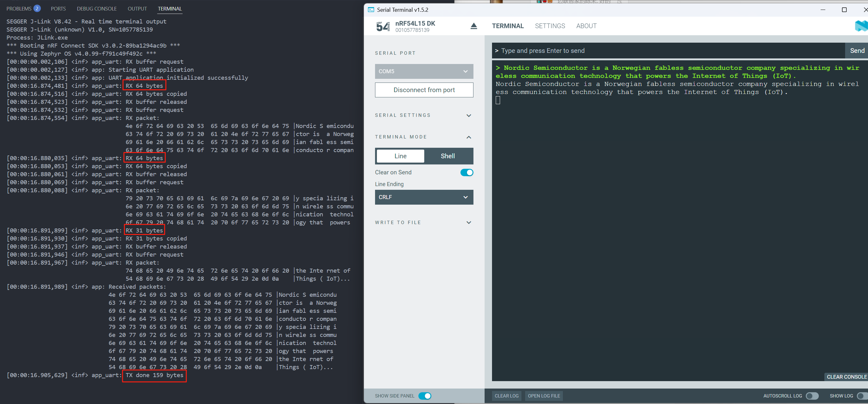This screenshot has height=404, width=868.
Task: Click the Nordic logo at top right
Action: pos(861,26)
